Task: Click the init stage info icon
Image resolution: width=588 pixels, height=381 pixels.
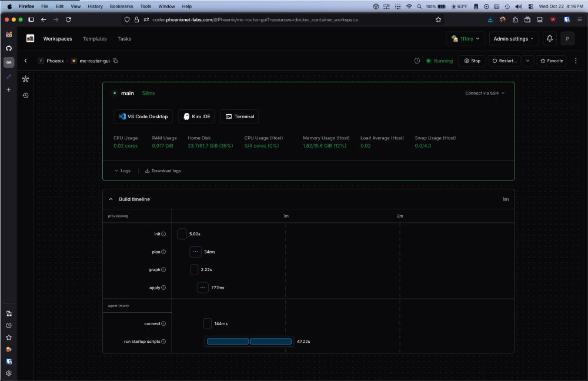Action: (163, 234)
